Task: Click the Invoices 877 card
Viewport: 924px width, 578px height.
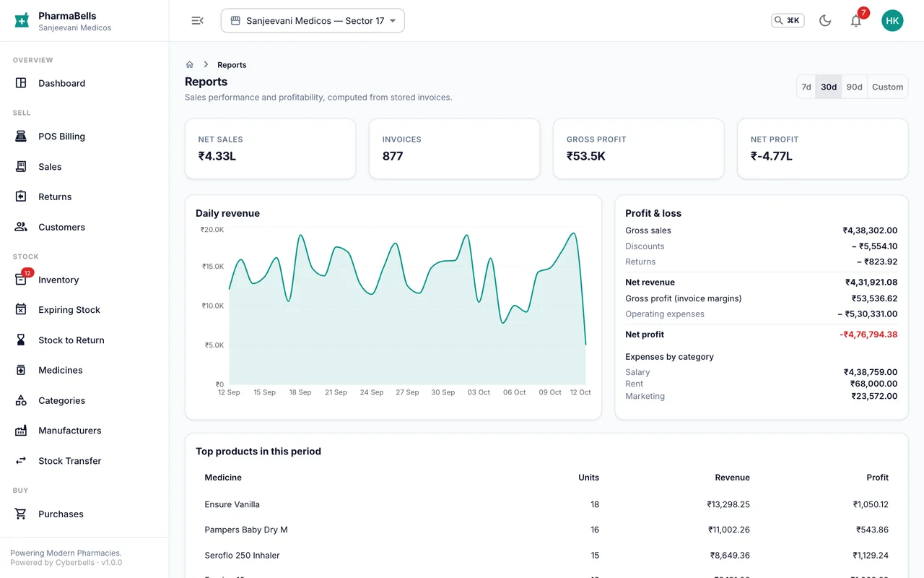Action: (x=455, y=149)
